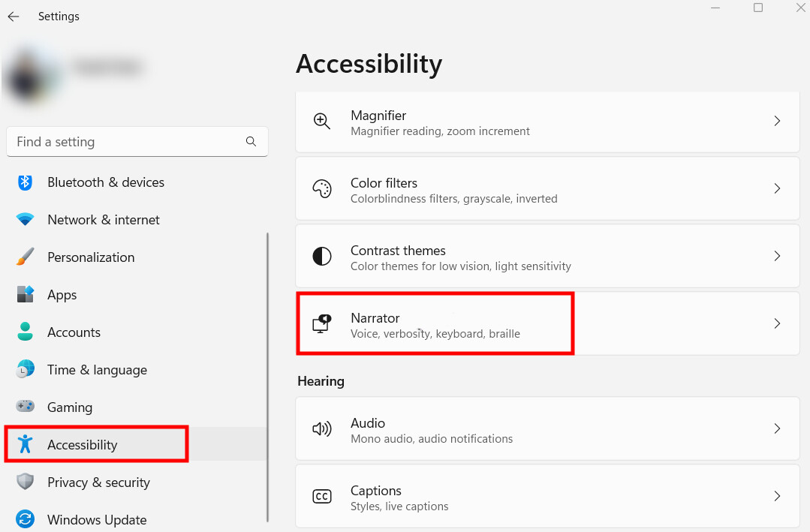Click the Accounts person icon

(25, 332)
